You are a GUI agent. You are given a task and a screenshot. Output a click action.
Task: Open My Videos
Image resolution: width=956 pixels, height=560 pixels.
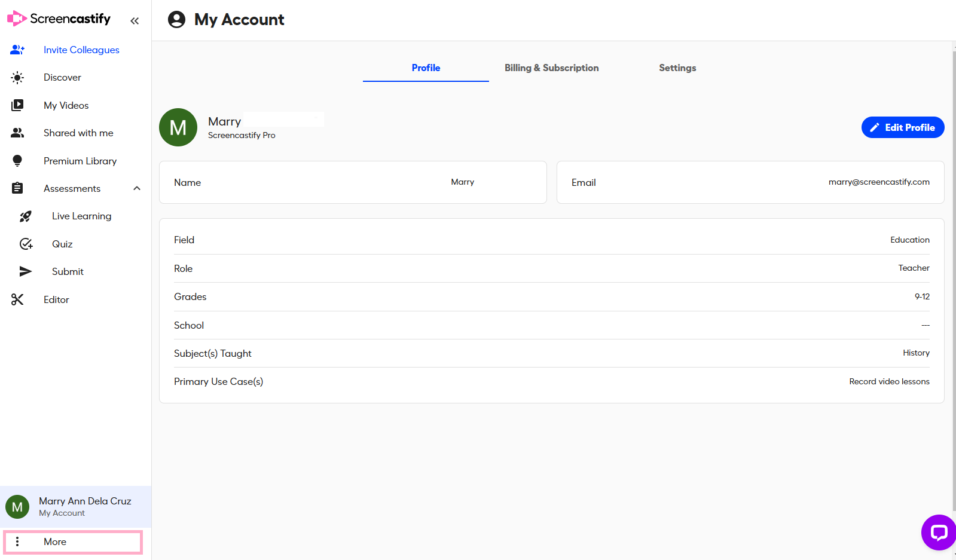(x=66, y=105)
